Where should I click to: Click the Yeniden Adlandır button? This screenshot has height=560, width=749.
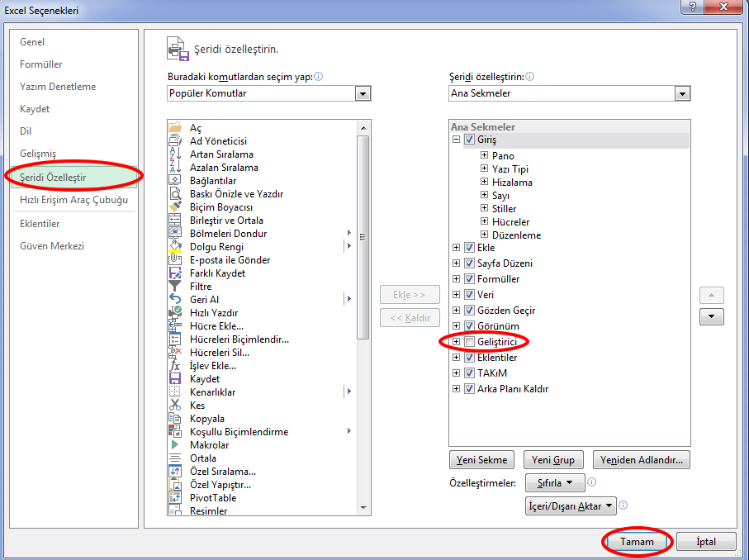(x=642, y=460)
